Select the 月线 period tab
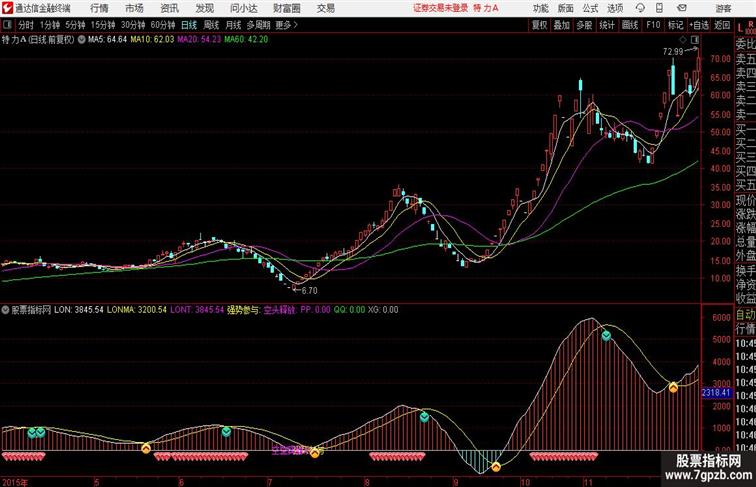This screenshot has height=487, width=756. click(233, 25)
